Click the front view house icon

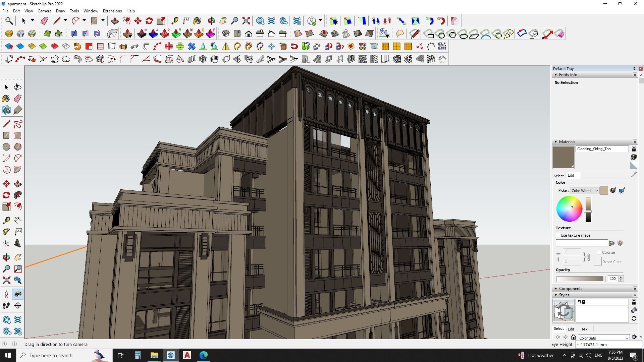[249, 34]
